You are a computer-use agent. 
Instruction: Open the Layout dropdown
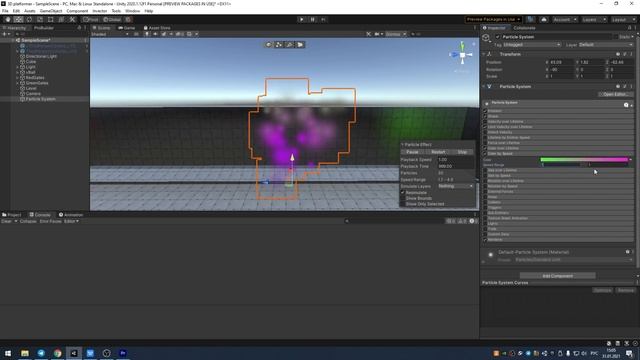[623, 19]
